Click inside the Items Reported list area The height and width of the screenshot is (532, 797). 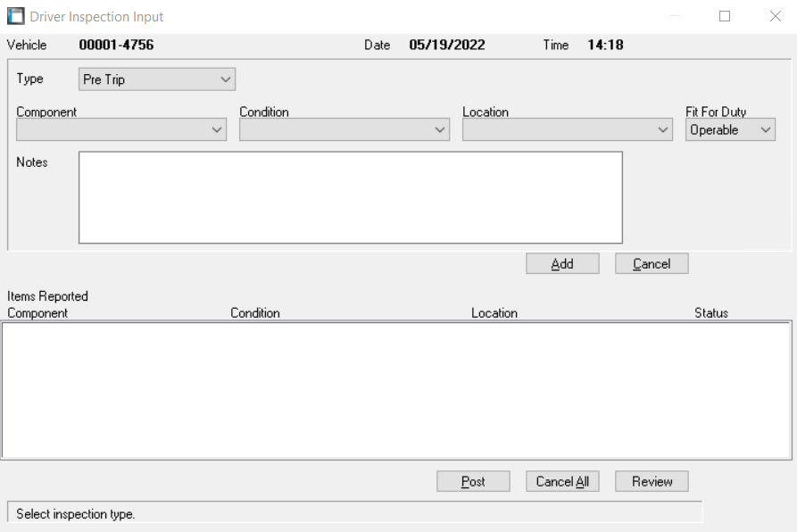click(396, 390)
